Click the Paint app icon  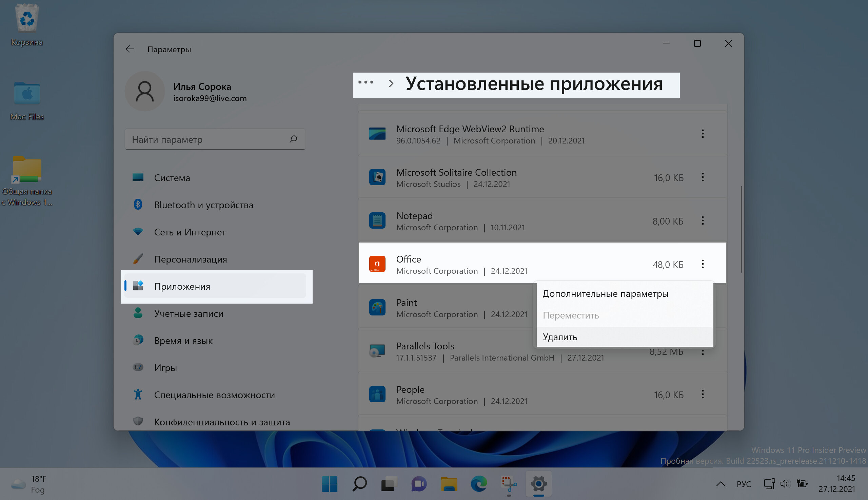pos(377,307)
